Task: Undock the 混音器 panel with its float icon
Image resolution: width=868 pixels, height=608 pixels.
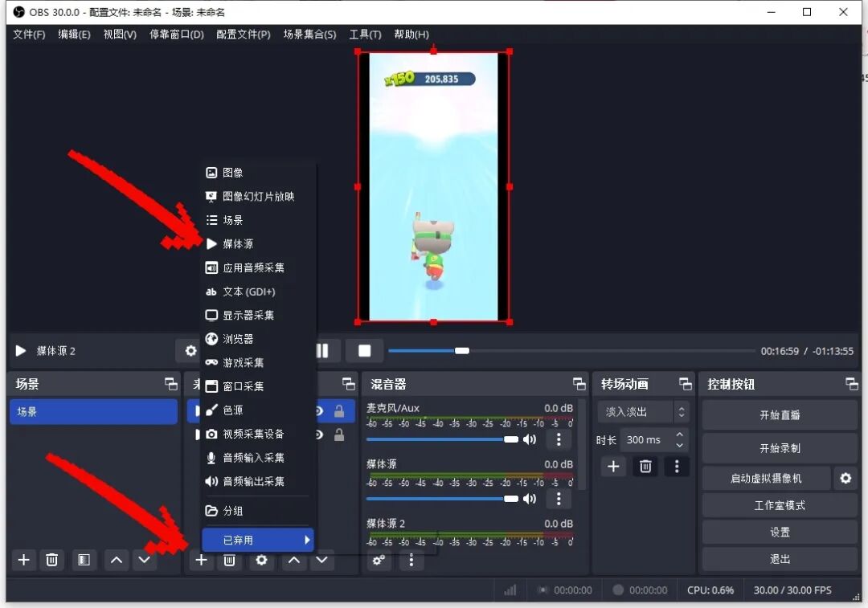Action: point(579,384)
